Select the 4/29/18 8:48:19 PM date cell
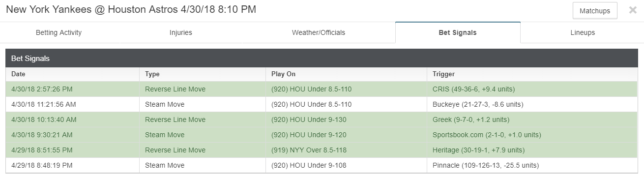 [73, 165]
